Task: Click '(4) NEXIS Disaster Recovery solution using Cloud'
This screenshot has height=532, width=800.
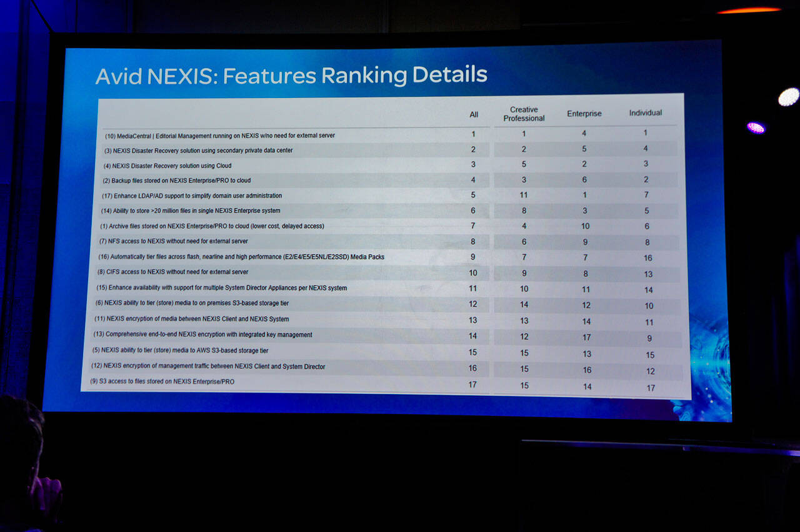Action: click(x=167, y=166)
